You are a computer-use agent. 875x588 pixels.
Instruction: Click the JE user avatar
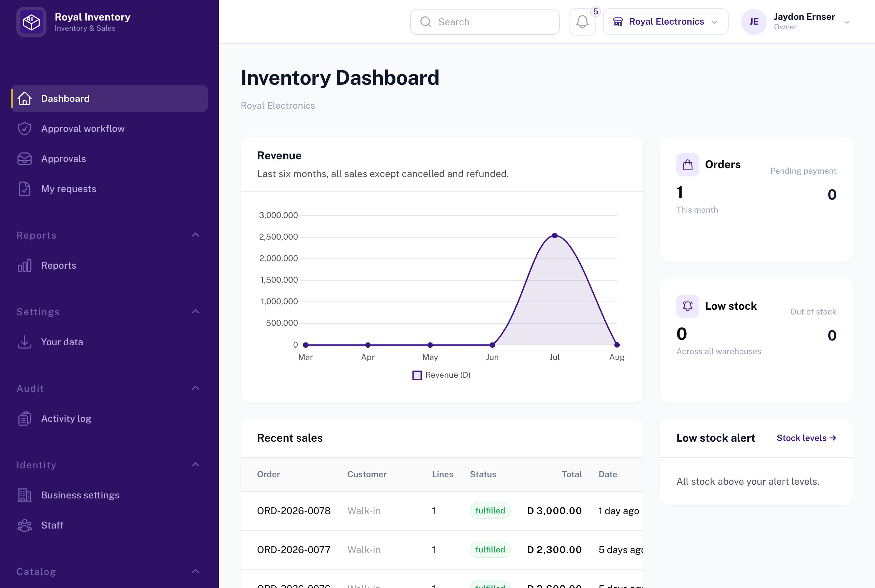754,22
